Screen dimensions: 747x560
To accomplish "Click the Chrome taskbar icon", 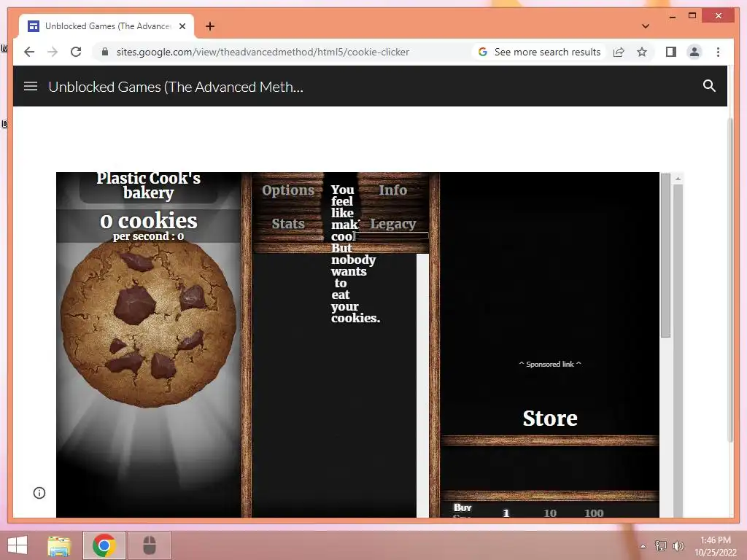I will point(104,545).
